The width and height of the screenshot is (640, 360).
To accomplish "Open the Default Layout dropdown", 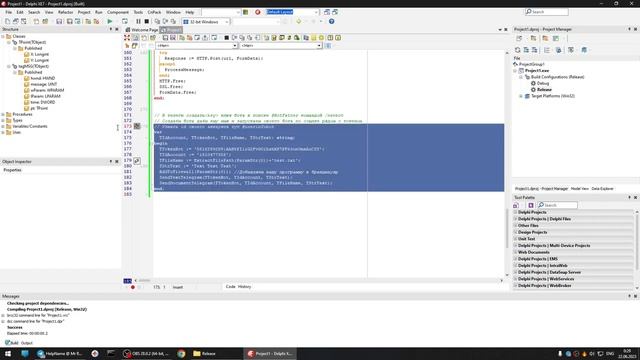I will tap(316, 12).
